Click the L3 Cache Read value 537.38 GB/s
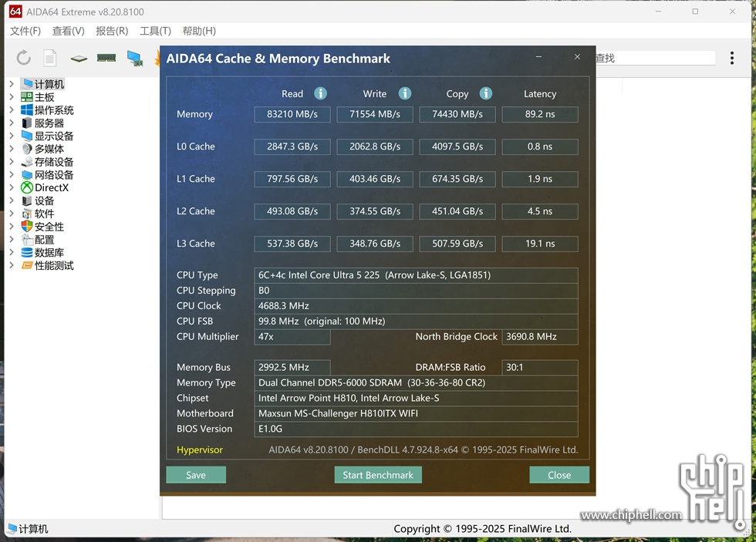756x542 pixels. pyautogui.click(x=292, y=244)
